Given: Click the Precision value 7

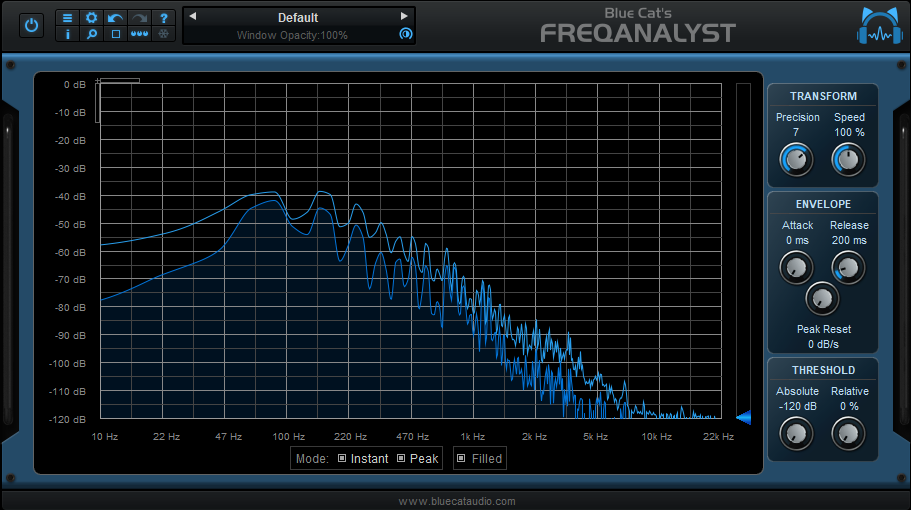Looking at the screenshot, I should coord(796,132).
